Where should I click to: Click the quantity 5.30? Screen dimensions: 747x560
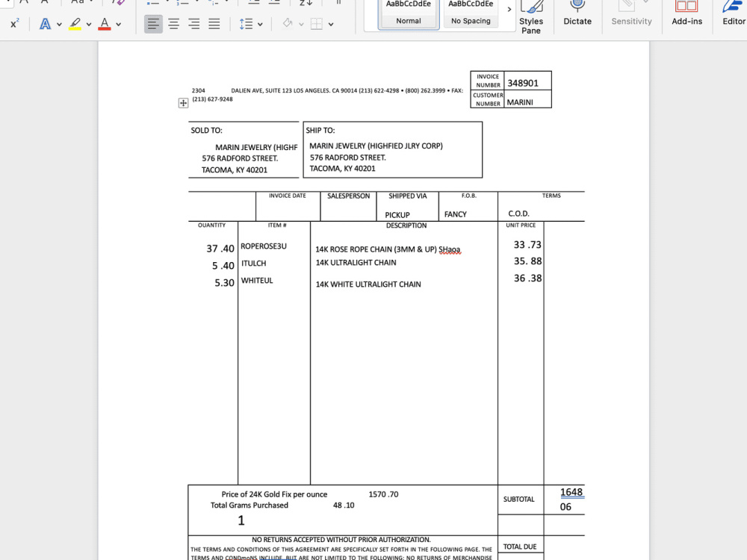[x=224, y=283]
